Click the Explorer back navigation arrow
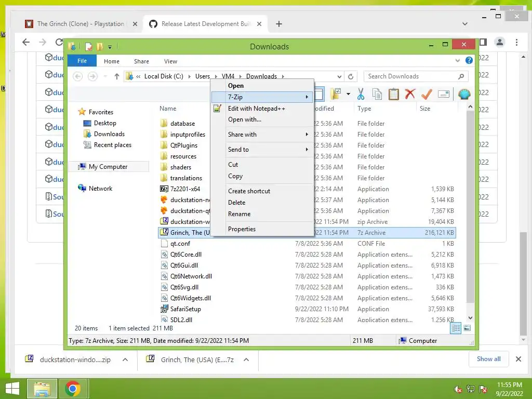Image resolution: width=532 pixels, height=399 pixels. [x=78, y=76]
